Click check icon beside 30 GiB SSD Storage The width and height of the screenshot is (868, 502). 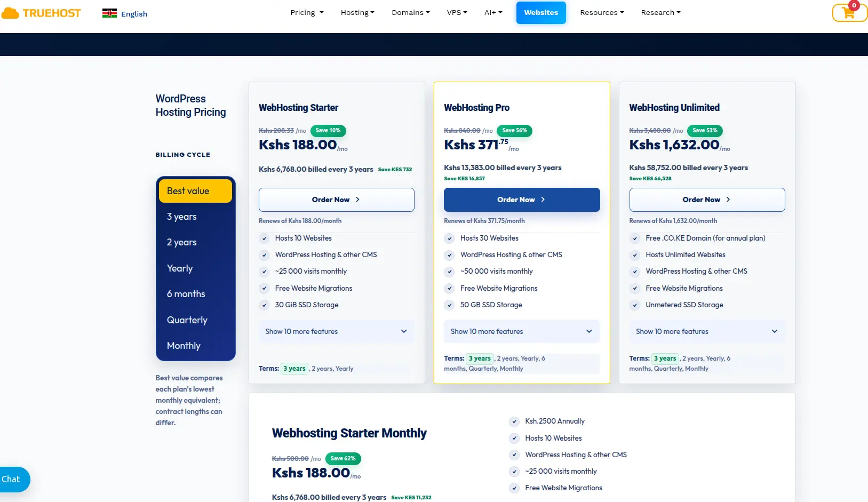point(264,305)
